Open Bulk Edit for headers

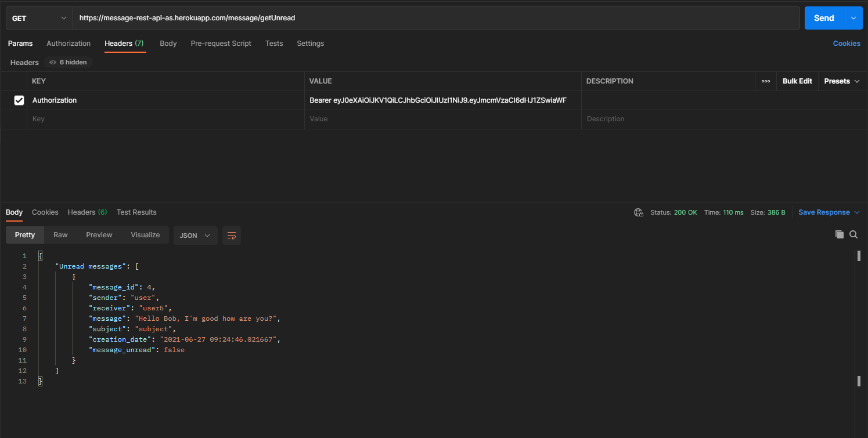pyautogui.click(x=797, y=81)
